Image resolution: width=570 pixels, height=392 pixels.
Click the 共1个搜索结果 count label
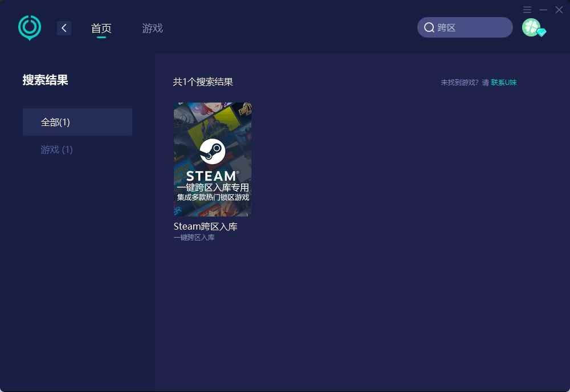(203, 82)
